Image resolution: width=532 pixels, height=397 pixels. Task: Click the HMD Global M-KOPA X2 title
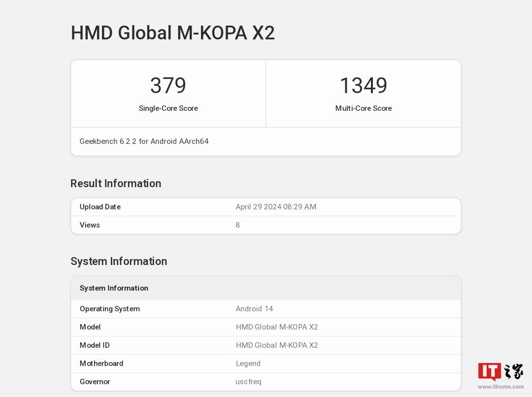click(x=173, y=33)
